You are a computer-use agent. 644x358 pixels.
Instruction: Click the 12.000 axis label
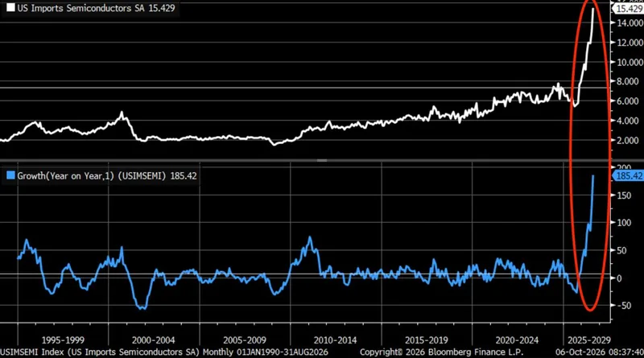pos(630,43)
